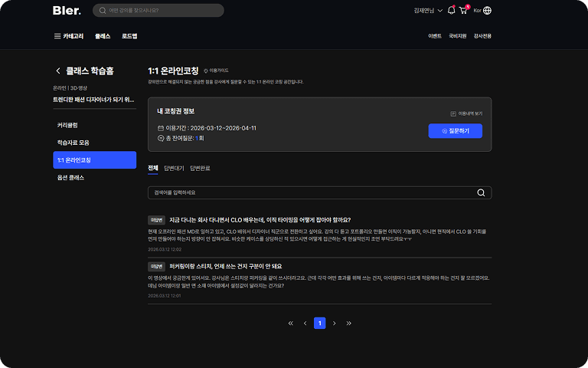Go back with the arrow beside 클래스 학습홈

tap(57, 71)
